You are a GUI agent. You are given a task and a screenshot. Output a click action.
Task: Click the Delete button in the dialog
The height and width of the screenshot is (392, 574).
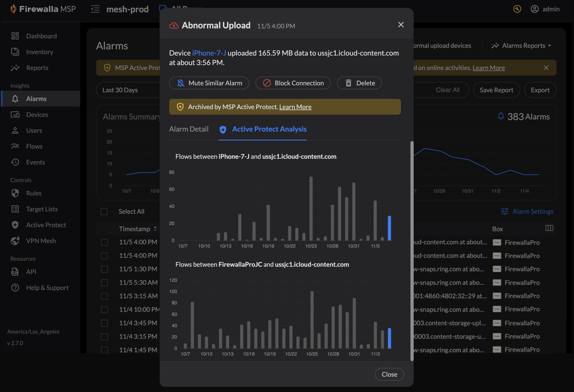[x=359, y=83]
